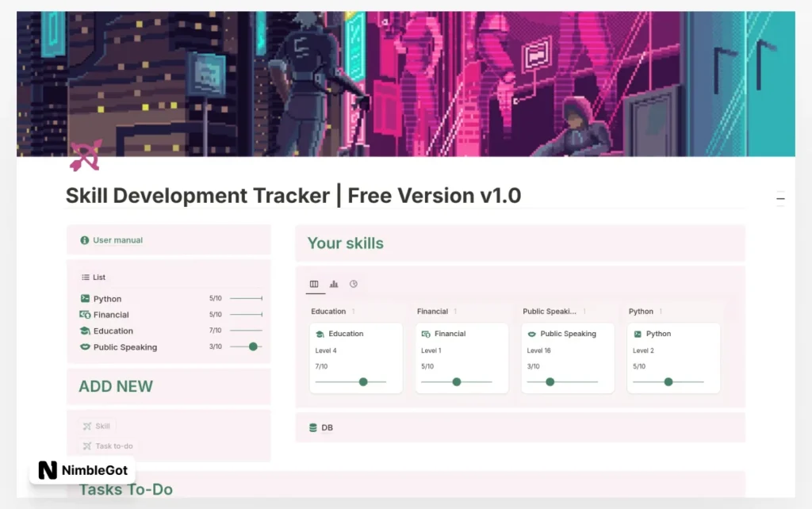Image resolution: width=812 pixels, height=509 pixels.
Task: Open the Public Speaking skill card
Action: (x=568, y=358)
